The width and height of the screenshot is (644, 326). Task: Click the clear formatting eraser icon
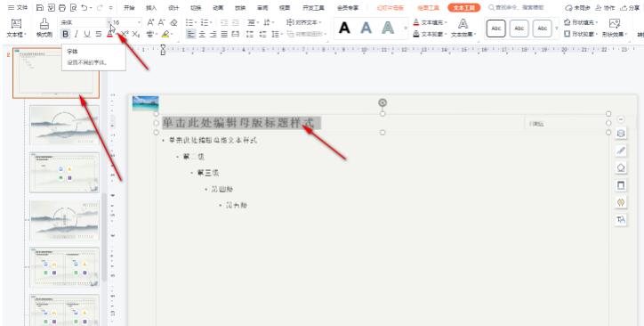coord(173,22)
